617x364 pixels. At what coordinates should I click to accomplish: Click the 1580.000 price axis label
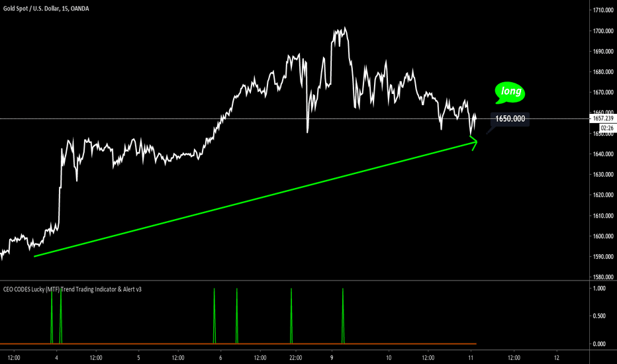(603, 277)
